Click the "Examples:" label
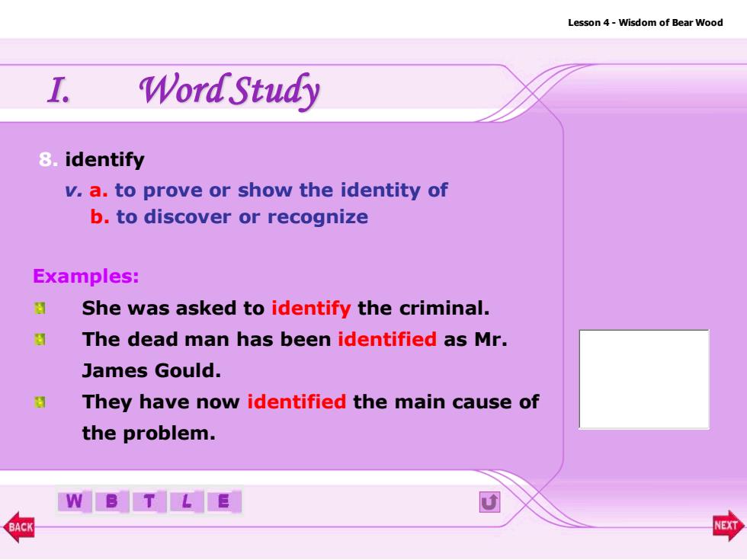 click(x=85, y=276)
